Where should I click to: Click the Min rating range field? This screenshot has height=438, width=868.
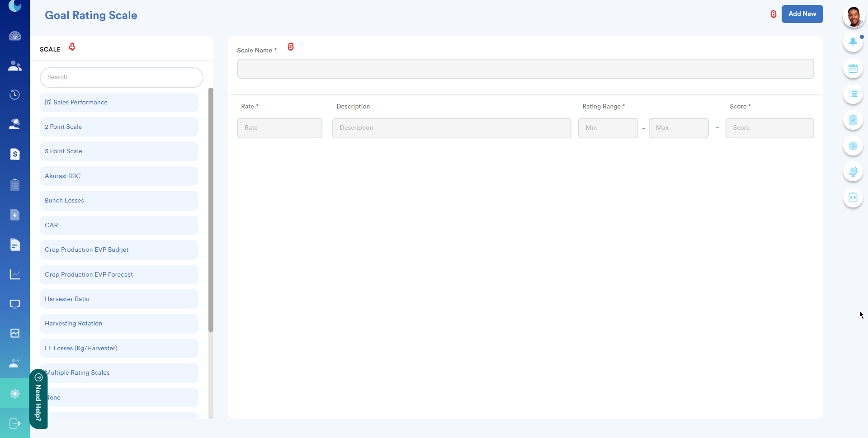click(x=608, y=128)
